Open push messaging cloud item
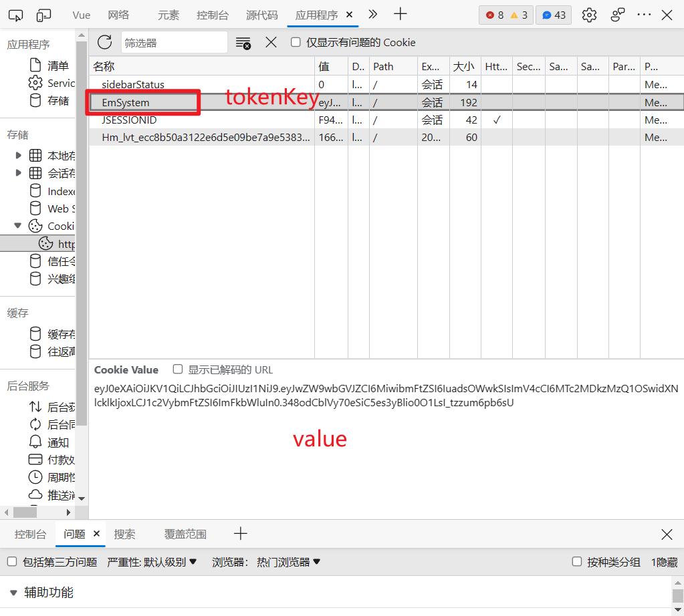Image resolution: width=684 pixels, height=616 pixels. coord(51,495)
